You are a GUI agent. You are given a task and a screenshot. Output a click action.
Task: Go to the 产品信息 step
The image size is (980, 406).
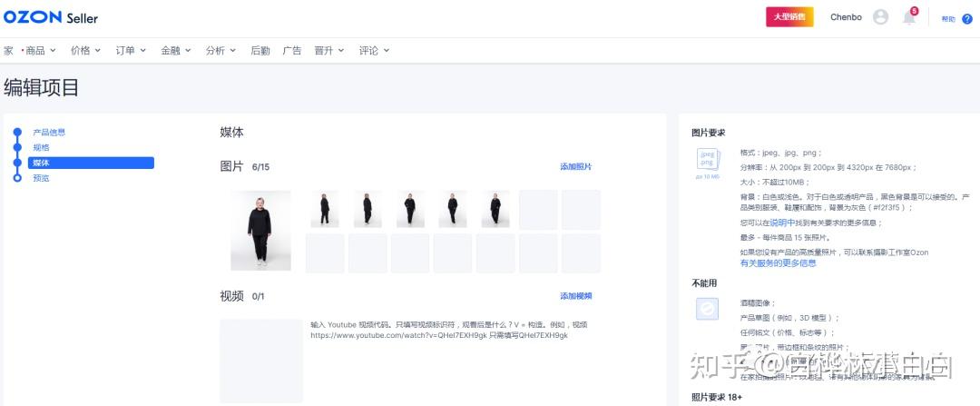coord(49,133)
